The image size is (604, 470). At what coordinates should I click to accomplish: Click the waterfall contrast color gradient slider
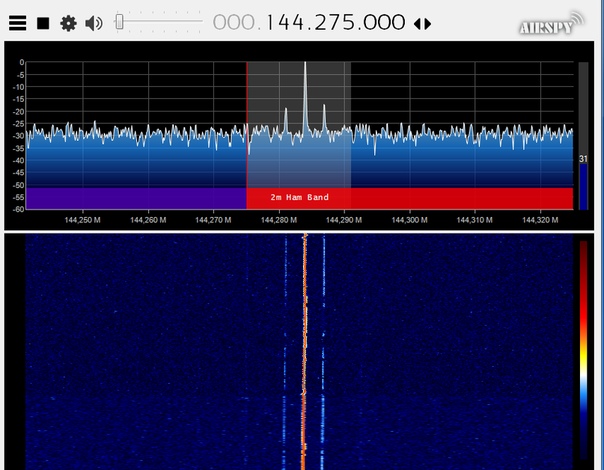click(x=584, y=351)
